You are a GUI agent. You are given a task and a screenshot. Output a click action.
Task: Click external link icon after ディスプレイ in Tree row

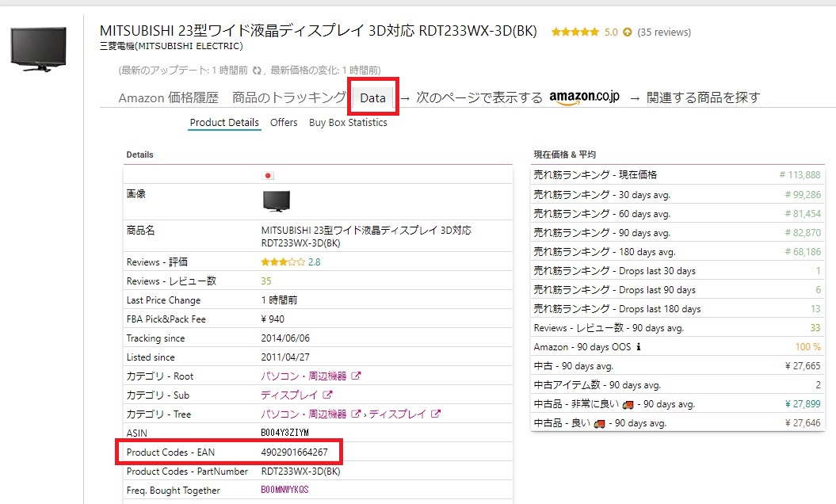click(x=436, y=414)
